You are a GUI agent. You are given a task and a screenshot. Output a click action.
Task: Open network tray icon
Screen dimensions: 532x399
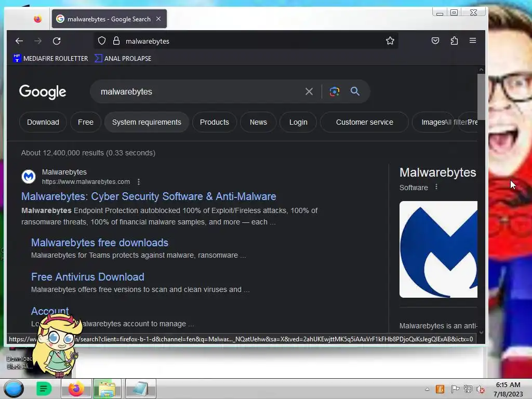tap(468, 389)
